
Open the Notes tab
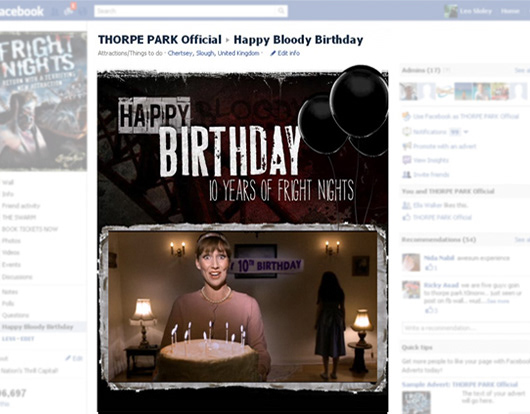[x=10, y=292]
